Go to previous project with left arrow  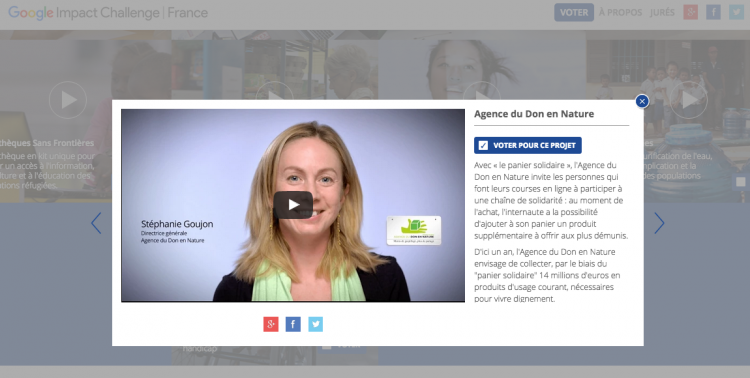click(x=96, y=223)
